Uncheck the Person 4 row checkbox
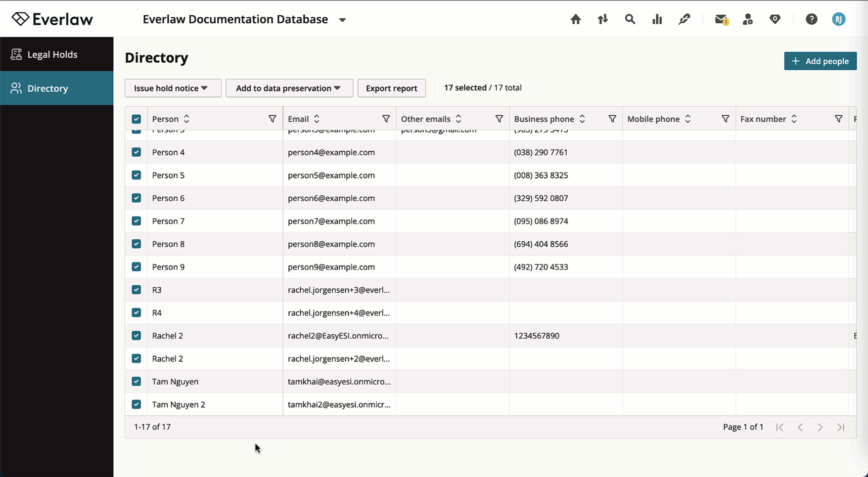868x477 pixels. pyautogui.click(x=137, y=152)
